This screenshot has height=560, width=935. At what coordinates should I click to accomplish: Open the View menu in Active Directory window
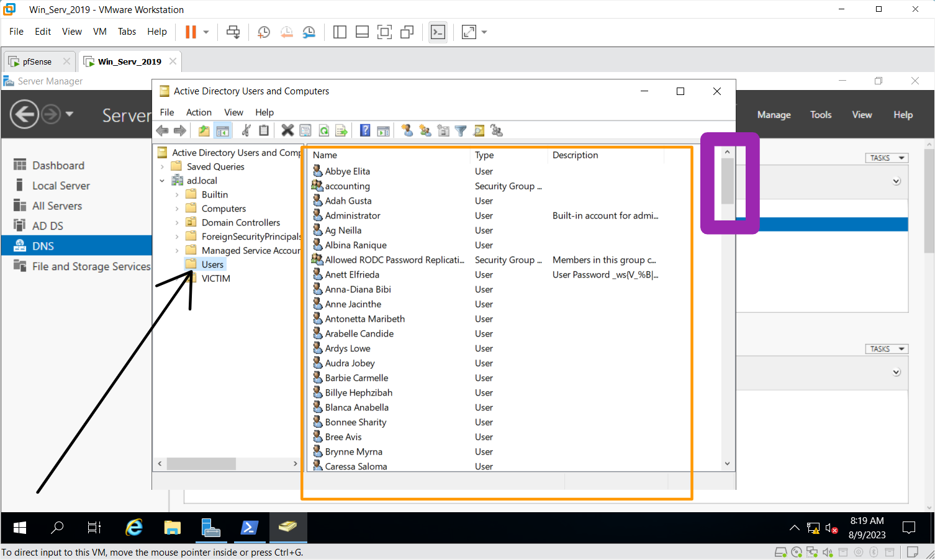(x=233, y=112)
